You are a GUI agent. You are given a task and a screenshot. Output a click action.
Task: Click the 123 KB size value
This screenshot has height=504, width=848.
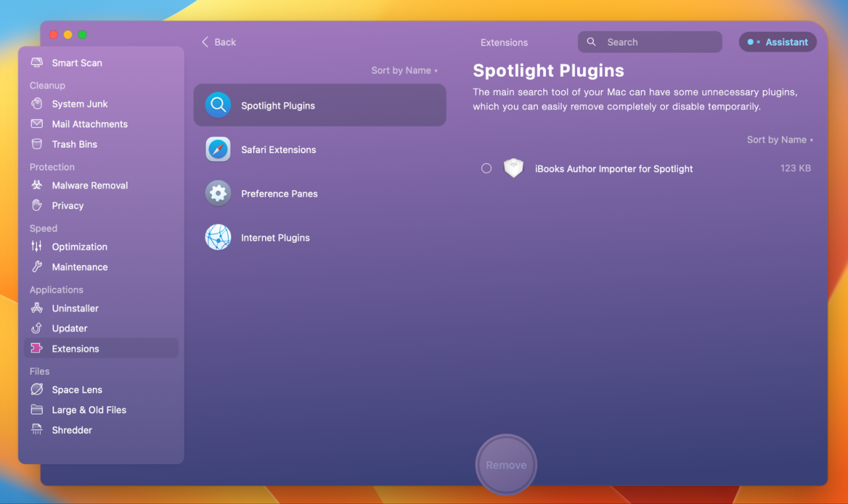[796, 168]
